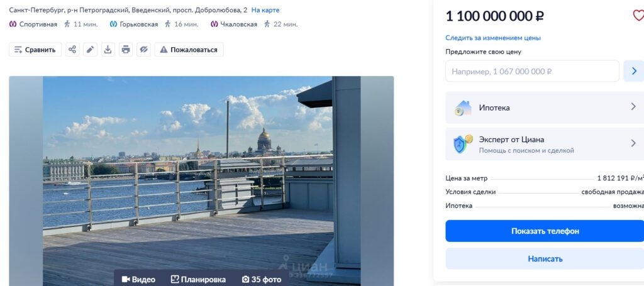The height and width of the screenshot is (286, 644).
Task: Click the pencil note icon
Action: point(90,50)
